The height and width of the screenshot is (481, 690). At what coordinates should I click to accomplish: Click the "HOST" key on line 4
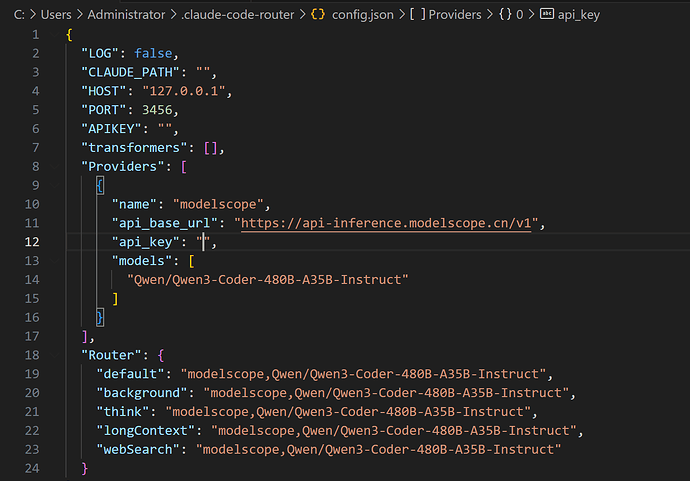104,91
